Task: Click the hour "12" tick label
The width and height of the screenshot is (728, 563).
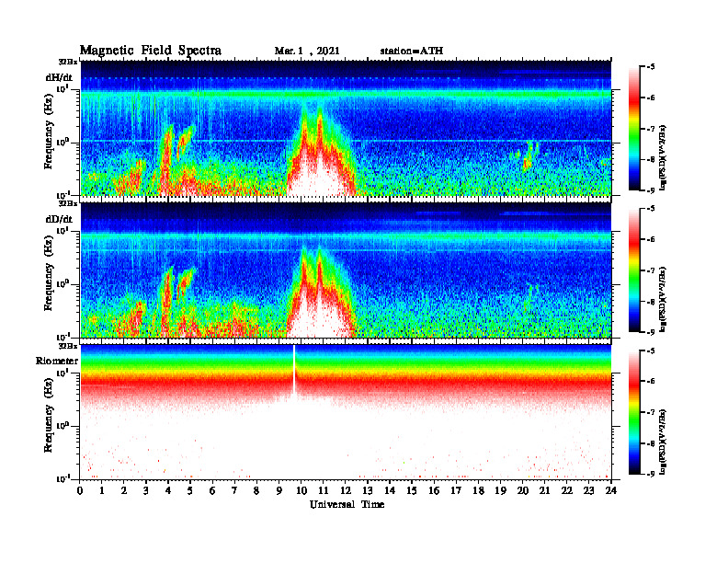Action: coord(346,491)
